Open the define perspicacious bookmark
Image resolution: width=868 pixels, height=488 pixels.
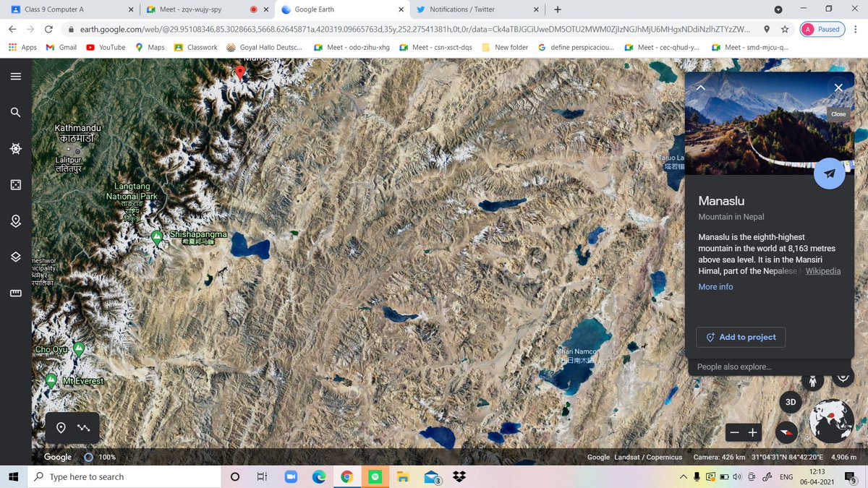coord(576,47)
